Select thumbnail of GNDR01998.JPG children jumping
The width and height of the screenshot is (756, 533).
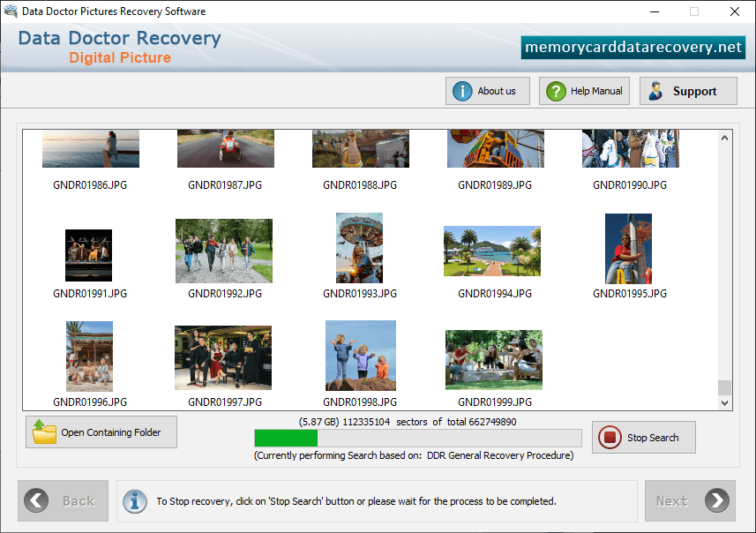pyautogui.click(x=361, y=356)
